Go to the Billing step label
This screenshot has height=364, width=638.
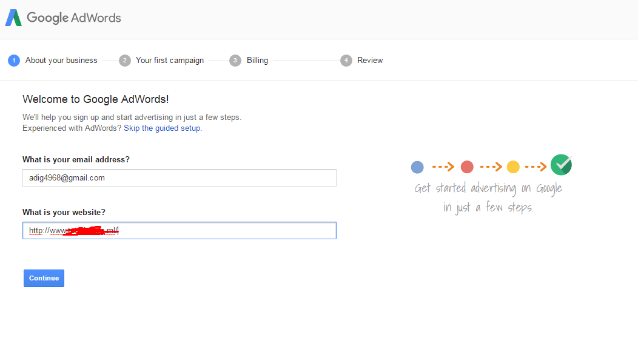[257, 61]
